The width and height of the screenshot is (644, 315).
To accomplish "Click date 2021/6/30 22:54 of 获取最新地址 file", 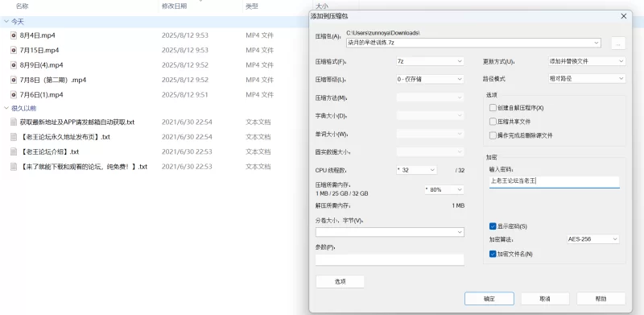I will (x=187, y=122).
